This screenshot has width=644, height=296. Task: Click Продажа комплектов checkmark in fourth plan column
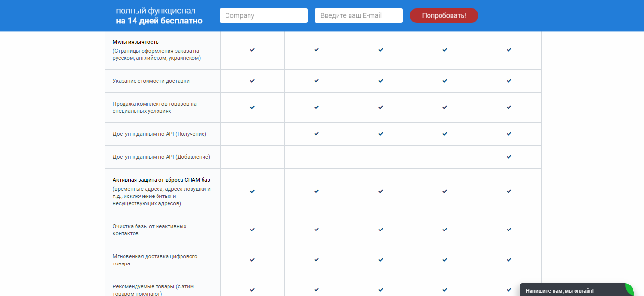(445, 107)
